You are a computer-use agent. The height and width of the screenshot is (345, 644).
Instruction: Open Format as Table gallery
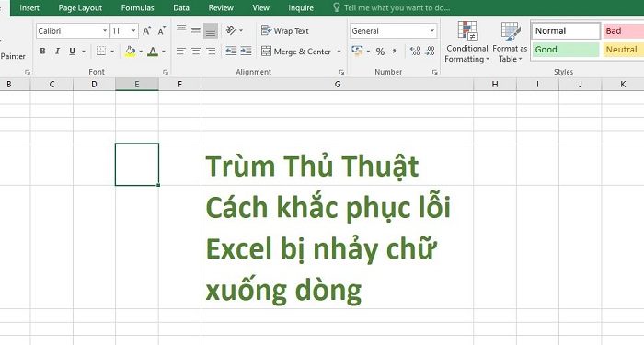(510, 42)
